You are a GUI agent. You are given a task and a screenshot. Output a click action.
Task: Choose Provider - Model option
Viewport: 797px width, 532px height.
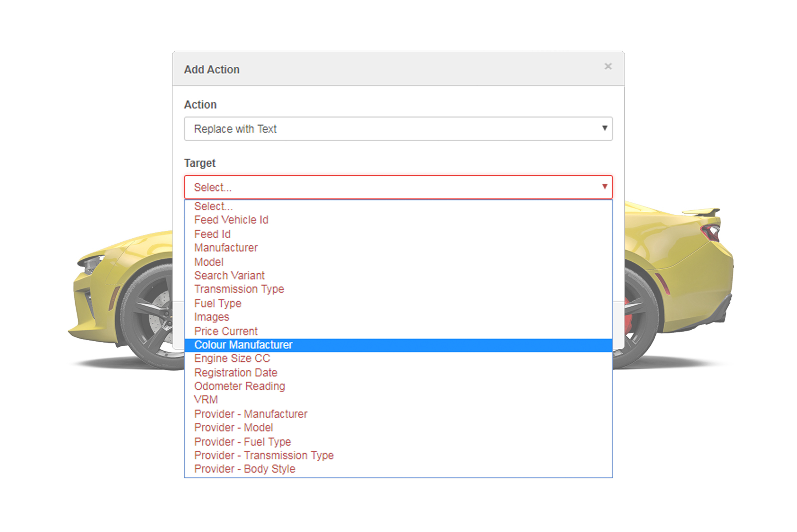click(x=398, y=427)
